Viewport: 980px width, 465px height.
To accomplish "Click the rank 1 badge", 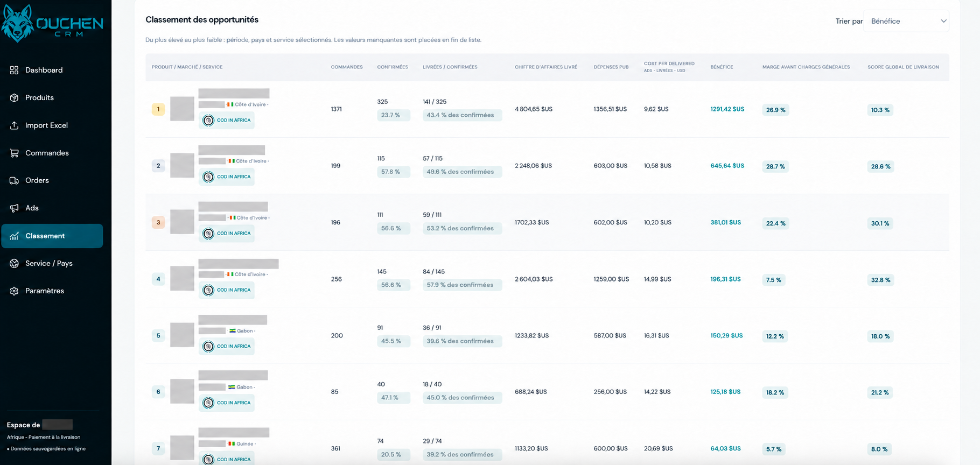I will click(x=158, y=109).
